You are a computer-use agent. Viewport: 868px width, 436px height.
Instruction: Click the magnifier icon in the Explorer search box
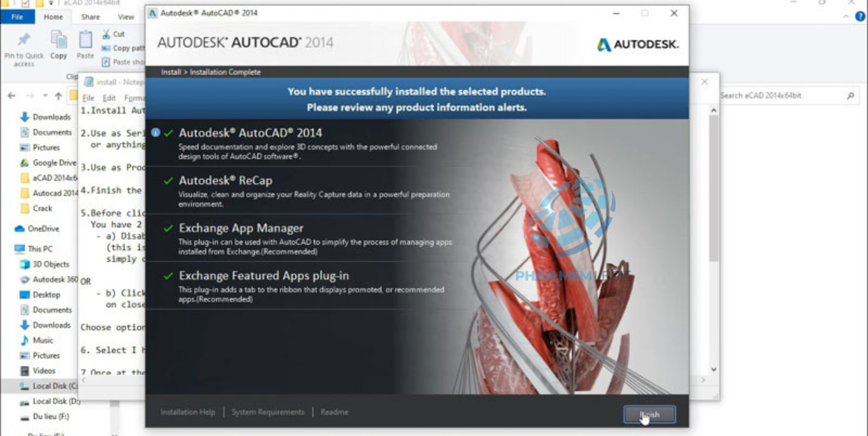[x=851, y=96]
